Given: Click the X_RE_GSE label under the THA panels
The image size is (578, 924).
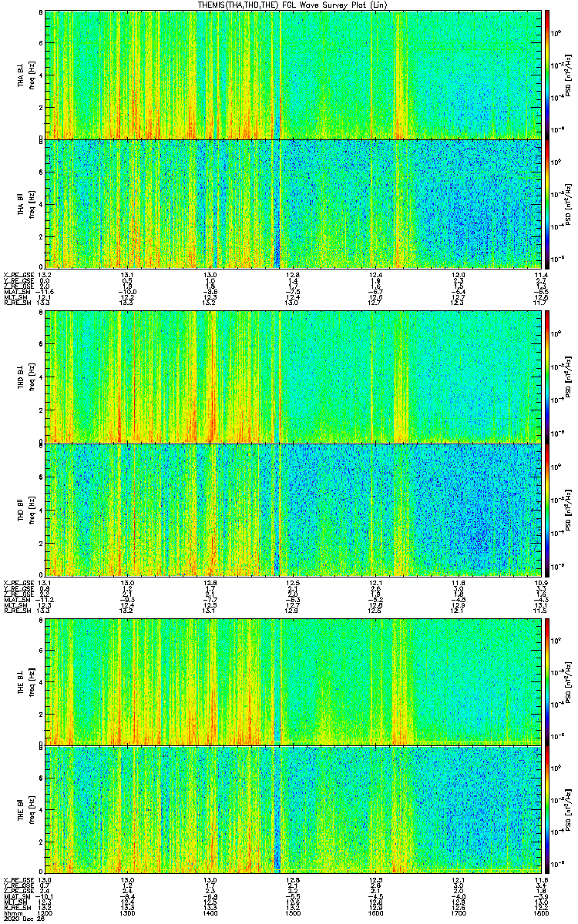Looking at the screenshot, I should 17,275.
